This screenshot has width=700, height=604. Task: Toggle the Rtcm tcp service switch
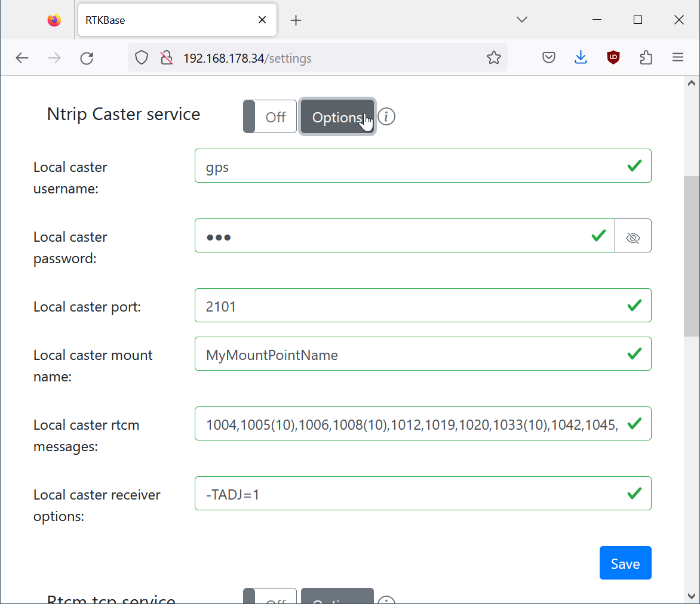(x=270, y=597)
